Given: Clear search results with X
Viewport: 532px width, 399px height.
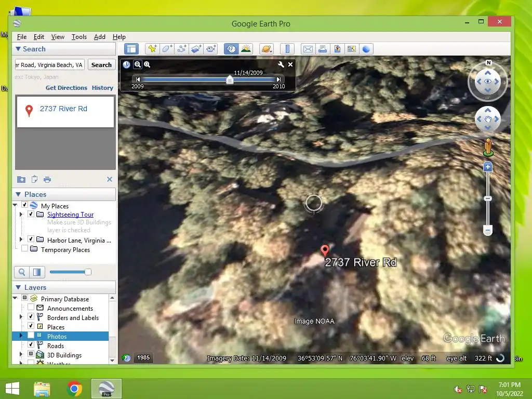Looking at the screenshot, I should (110, 179).
